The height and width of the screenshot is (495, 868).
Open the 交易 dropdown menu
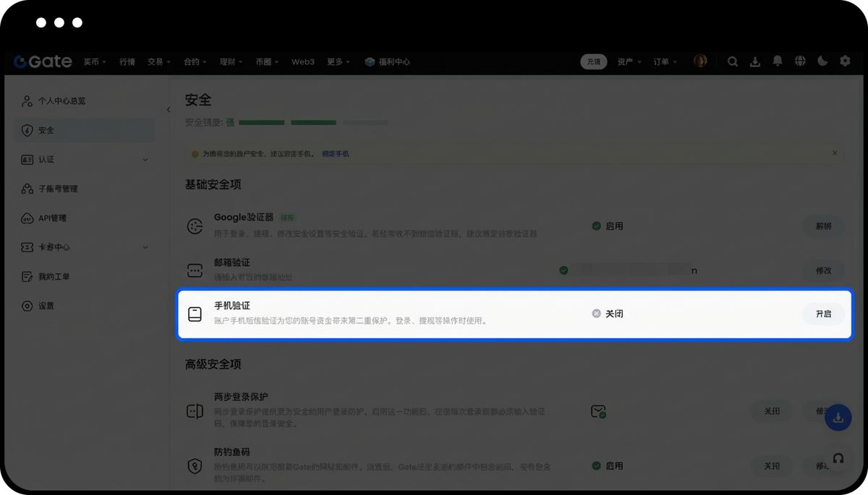tap(159, 62)
